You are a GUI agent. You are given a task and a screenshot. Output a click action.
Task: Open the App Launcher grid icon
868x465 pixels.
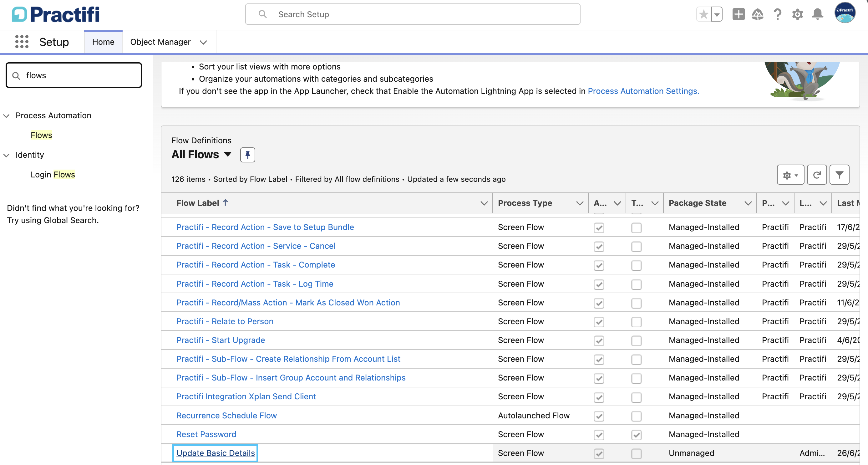click(x=22, y=42)
